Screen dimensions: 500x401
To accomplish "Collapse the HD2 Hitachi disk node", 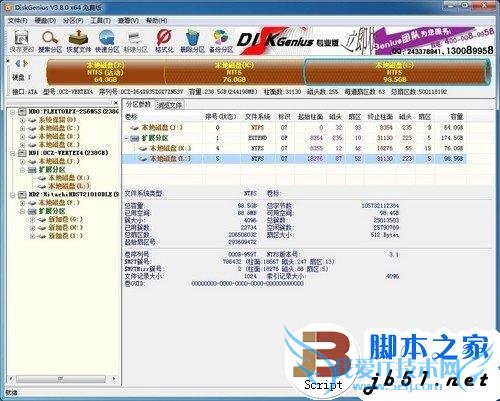I will point(12,195).
